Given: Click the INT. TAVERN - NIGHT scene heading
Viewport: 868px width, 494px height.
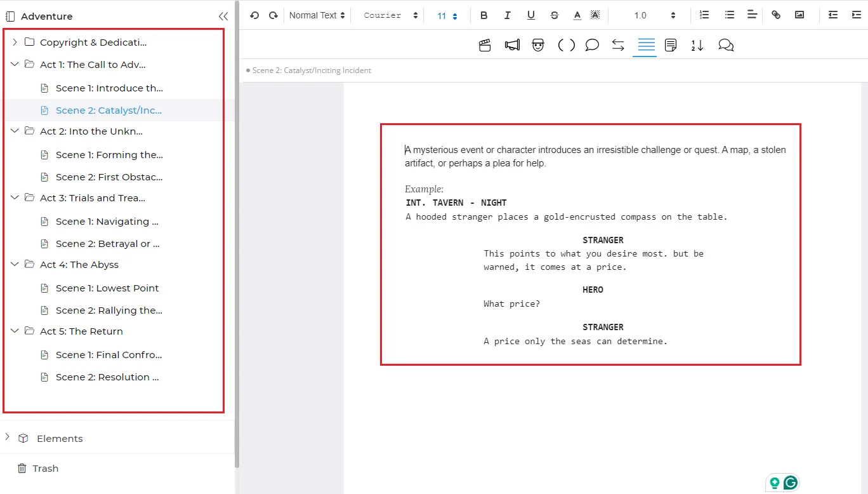Looking at the screenshot, I should 456,203.
